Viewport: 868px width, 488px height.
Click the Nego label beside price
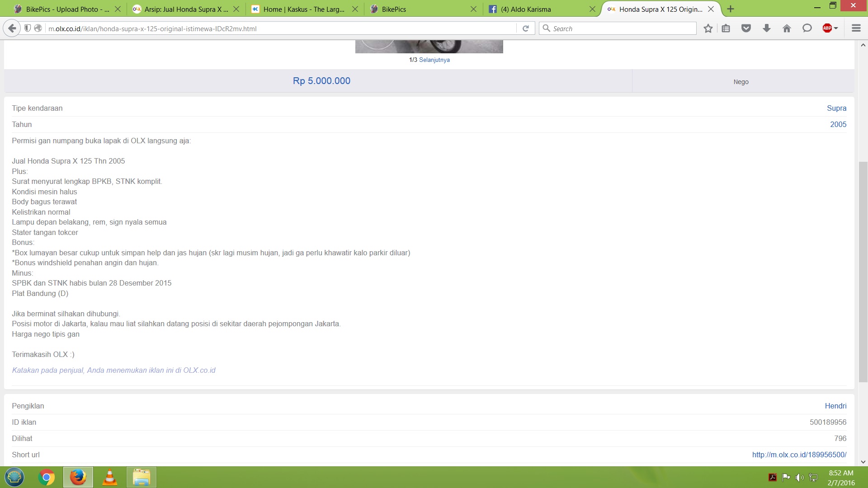coord(741,82)
